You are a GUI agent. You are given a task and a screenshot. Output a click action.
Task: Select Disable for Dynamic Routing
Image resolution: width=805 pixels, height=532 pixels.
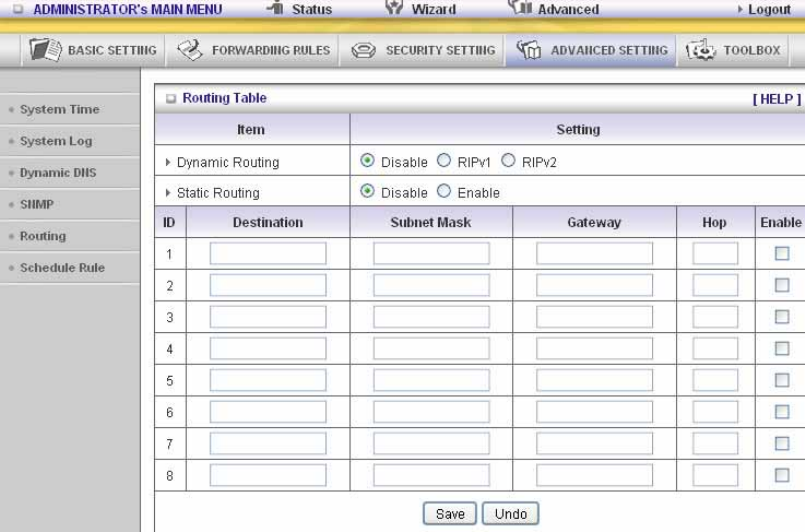367,161
